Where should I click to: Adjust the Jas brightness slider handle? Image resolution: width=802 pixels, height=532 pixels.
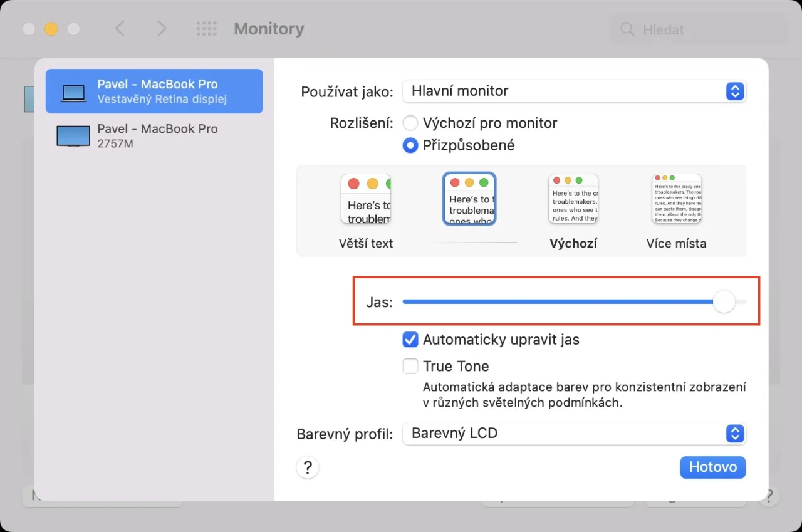coord(724,301)
